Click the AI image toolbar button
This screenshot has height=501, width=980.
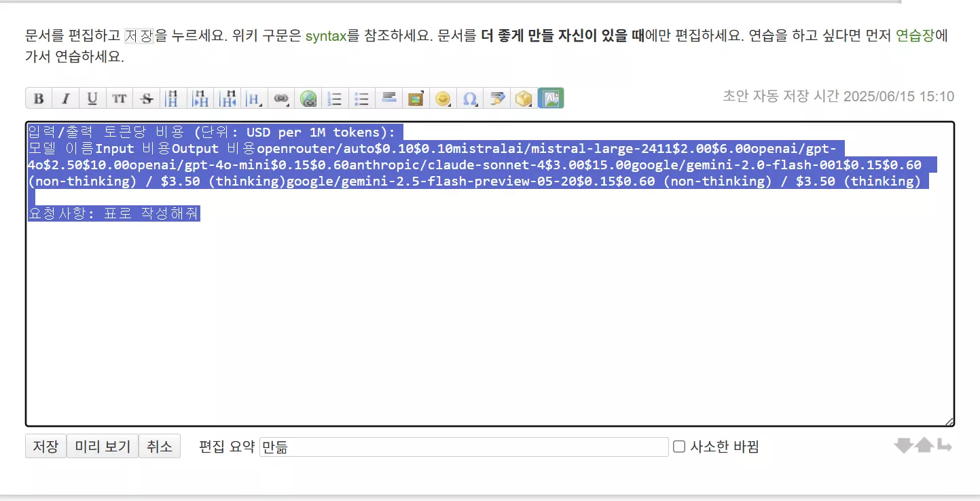click(x=551, y=99)
